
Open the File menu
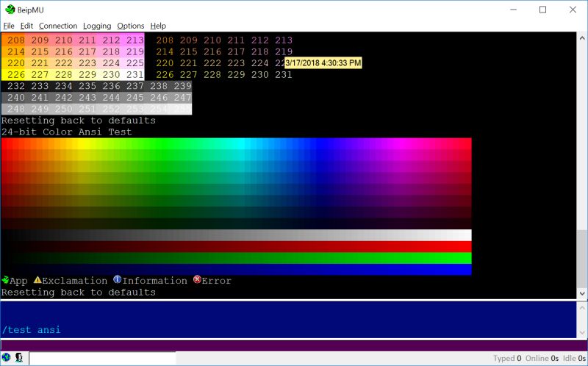(x=9, y=26)
